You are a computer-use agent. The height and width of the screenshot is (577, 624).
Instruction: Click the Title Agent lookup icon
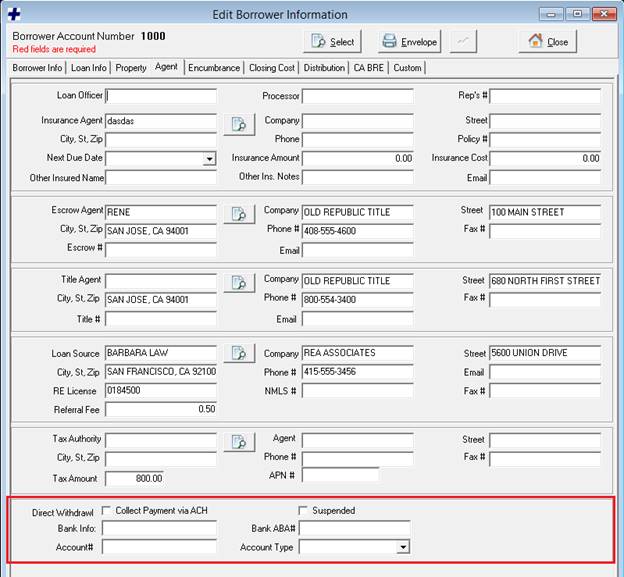(x=239, y=283)
